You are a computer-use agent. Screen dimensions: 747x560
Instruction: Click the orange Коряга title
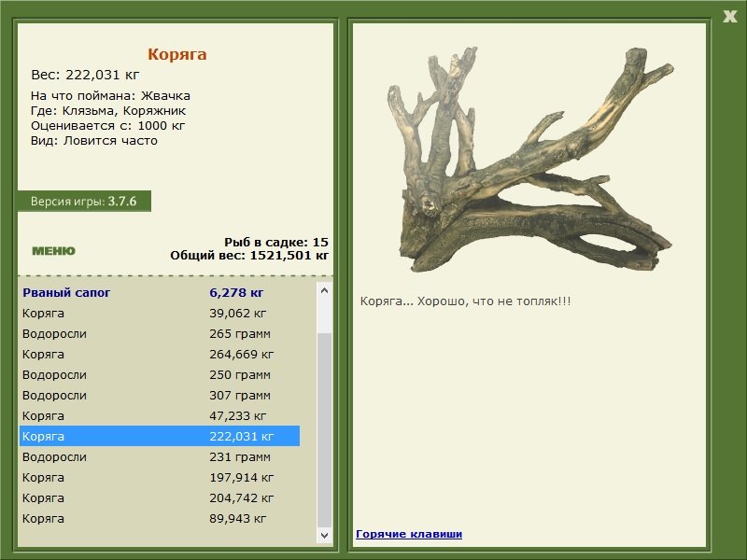177,54
